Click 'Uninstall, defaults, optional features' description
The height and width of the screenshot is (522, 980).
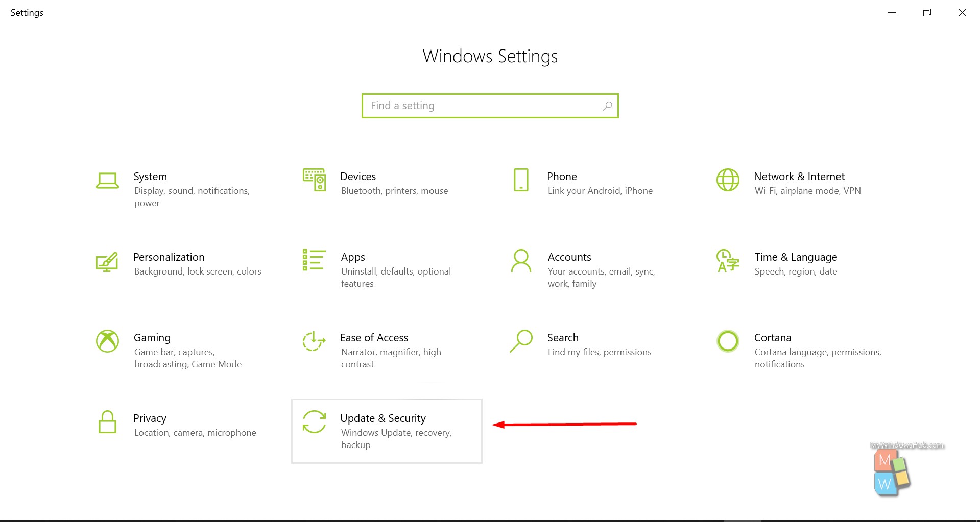(396, 278)
